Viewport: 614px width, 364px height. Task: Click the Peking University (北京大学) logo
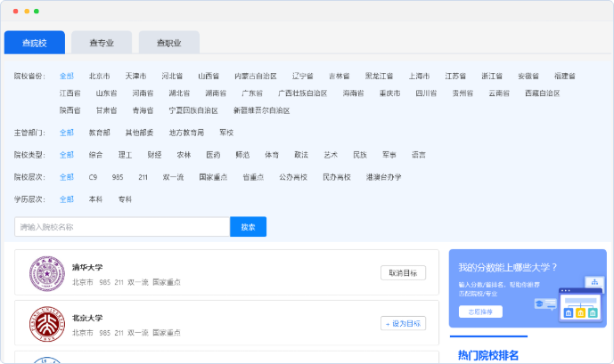point(46,323)
